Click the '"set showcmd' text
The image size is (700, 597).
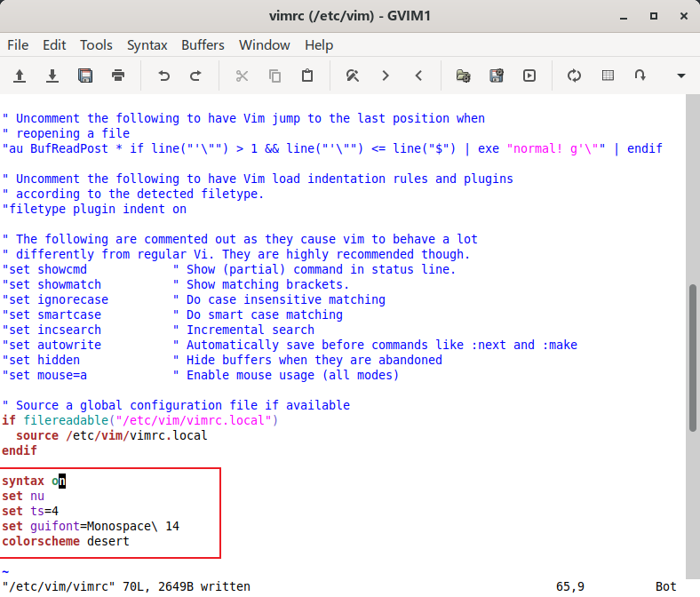tap(44, 269)
